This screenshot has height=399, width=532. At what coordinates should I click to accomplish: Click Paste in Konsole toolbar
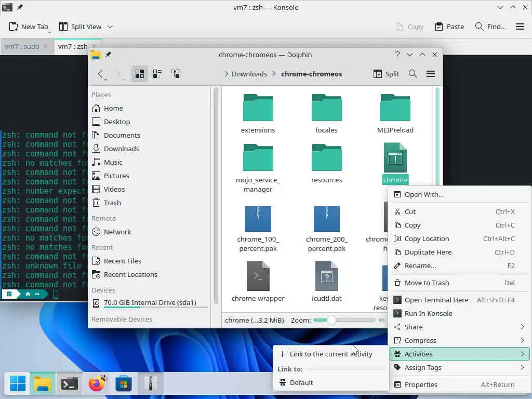pyautogui.click(x=449, y=26)
